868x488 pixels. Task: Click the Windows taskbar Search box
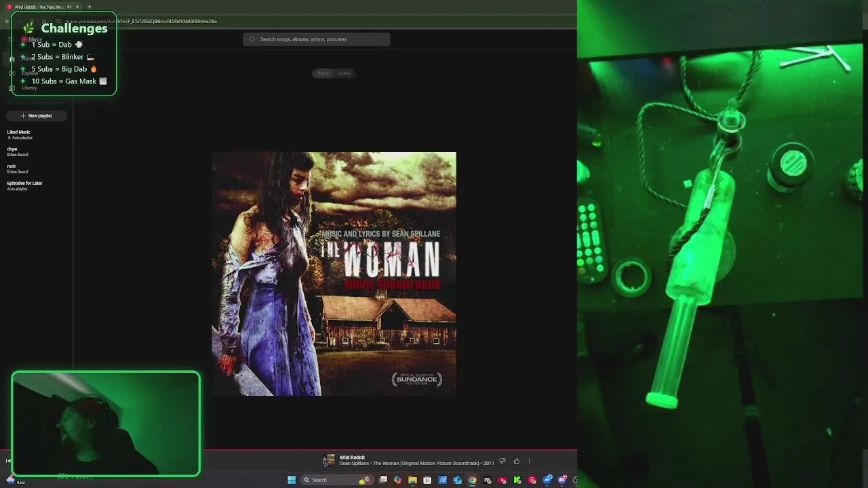coord(338,480)
